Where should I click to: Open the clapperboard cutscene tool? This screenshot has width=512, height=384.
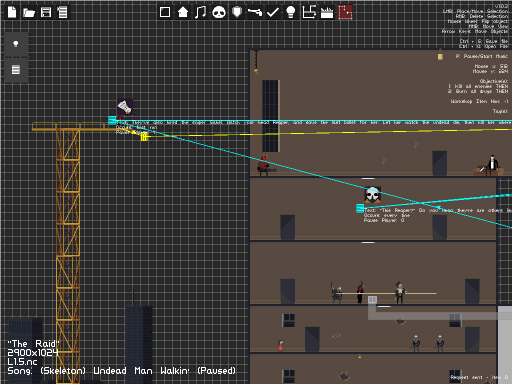point(327,13)
